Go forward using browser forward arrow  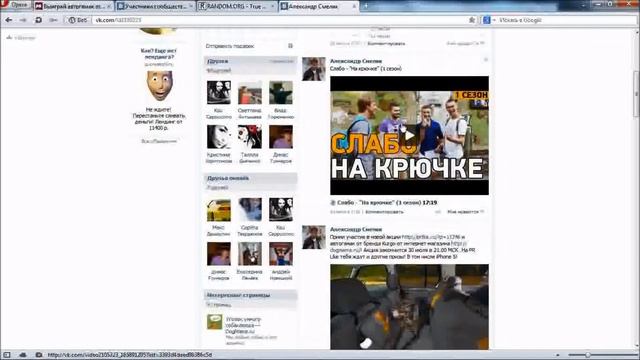pos(23,20)
